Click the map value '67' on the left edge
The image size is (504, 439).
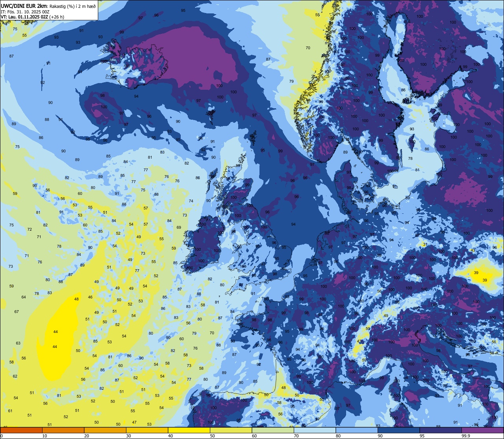17,312
